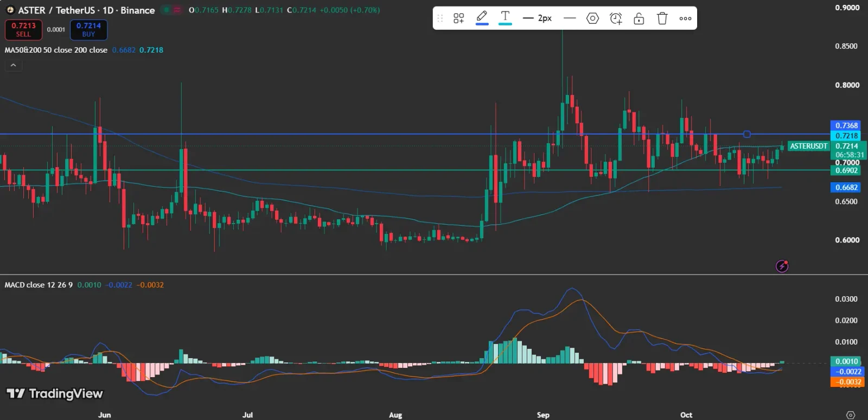Add alert on the horizontal line
Screen dimensions: 868x420
pyautogui.click(x=616, y=18)
